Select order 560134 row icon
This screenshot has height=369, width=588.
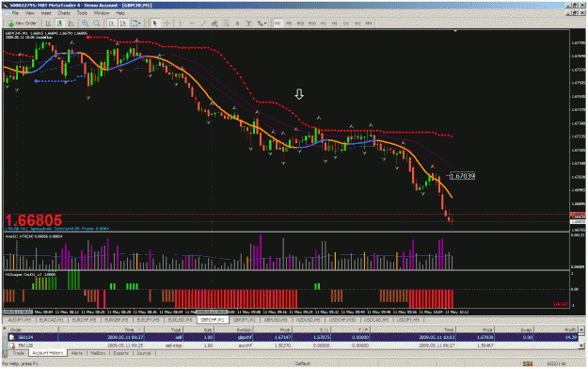(12, 338)
